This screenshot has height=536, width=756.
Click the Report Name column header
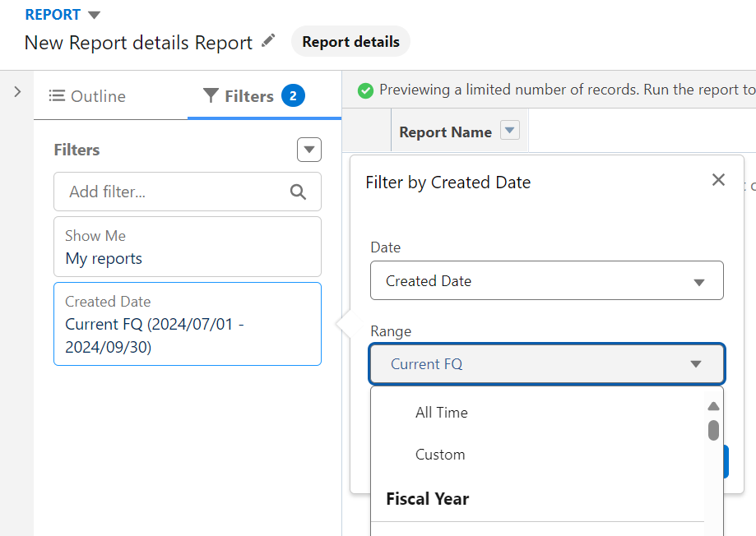[x=445, y=132]
